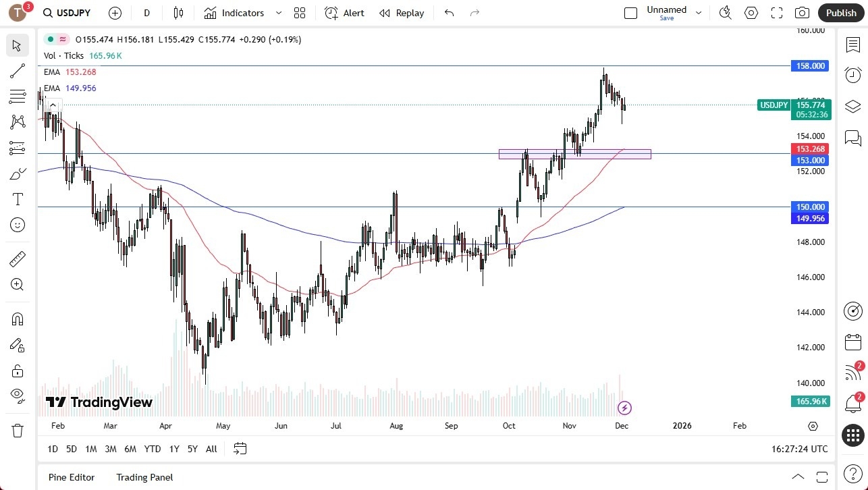Open the Notifications bell panel

(852, 402)
